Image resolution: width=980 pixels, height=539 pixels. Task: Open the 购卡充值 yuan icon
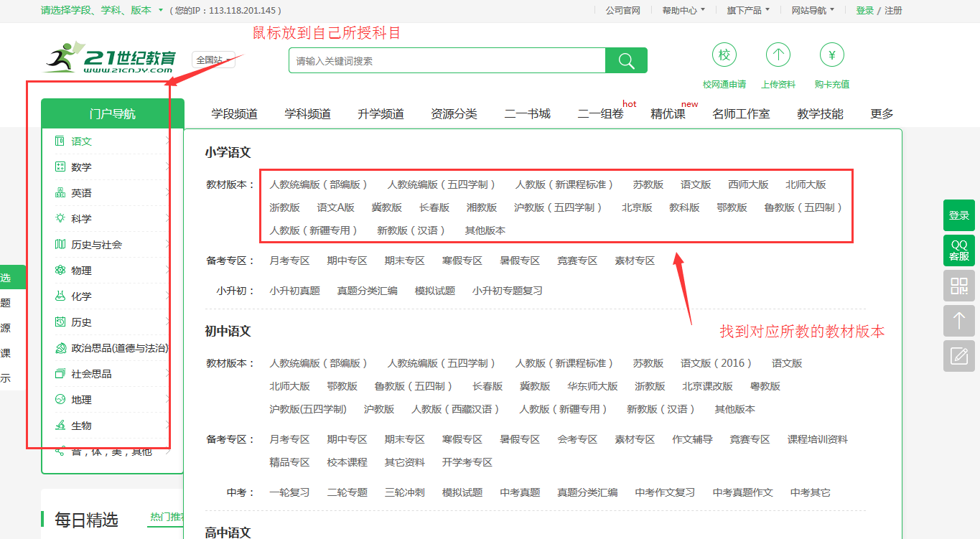[x=831, y=55]
